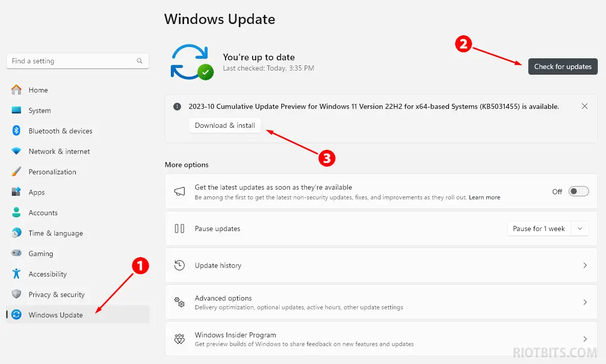Click "Get the latest updates as soon" title
Image resolution: width=606 pixels, height=364 pixels.
click(x=273, y=188)
